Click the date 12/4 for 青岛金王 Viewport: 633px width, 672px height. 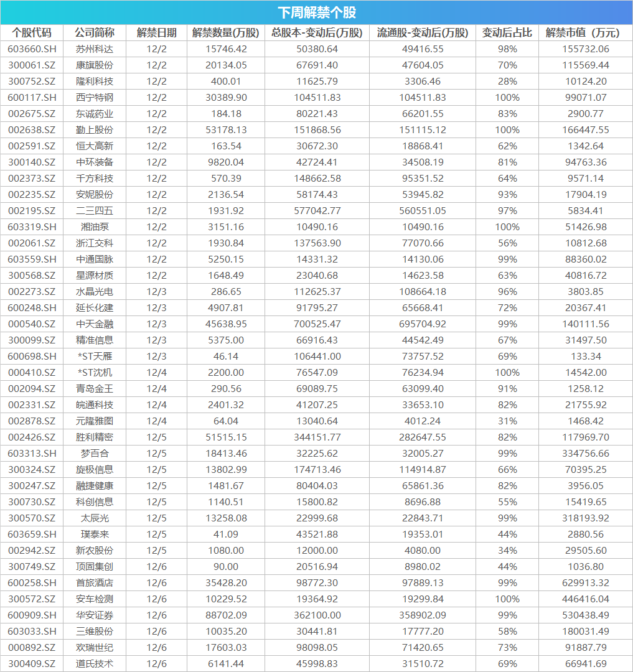[x=156, y=389]
